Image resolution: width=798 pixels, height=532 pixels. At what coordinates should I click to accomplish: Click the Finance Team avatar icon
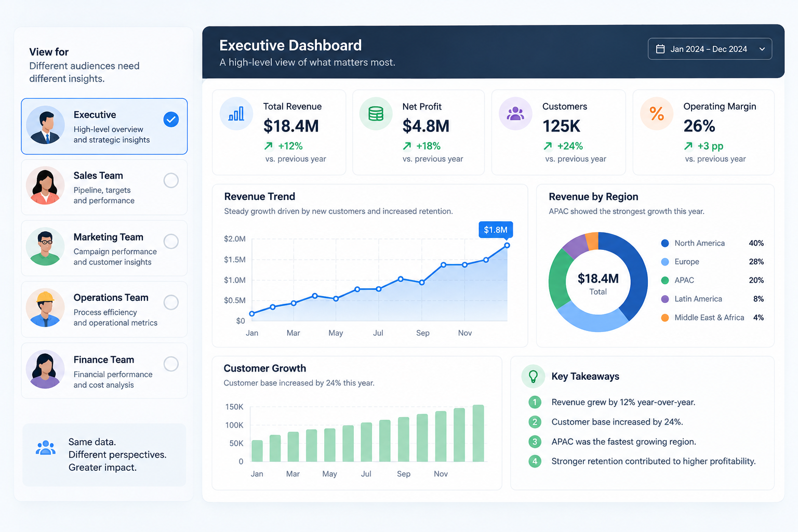(46, 369)
